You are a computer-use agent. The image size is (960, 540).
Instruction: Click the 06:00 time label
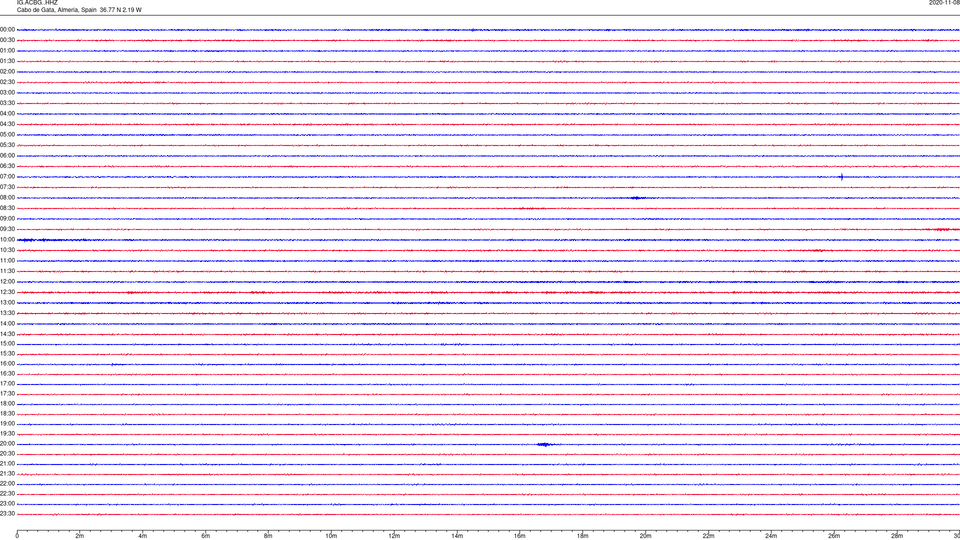click(x=7, y=156)
